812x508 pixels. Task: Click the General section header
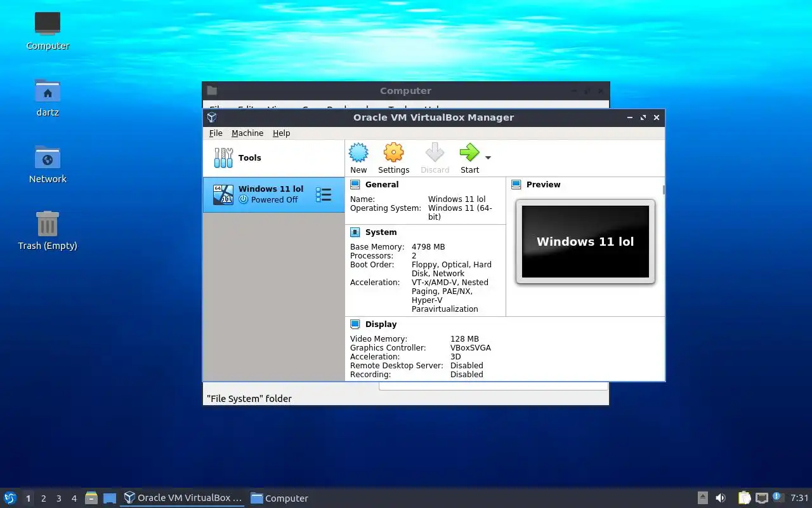382,185
